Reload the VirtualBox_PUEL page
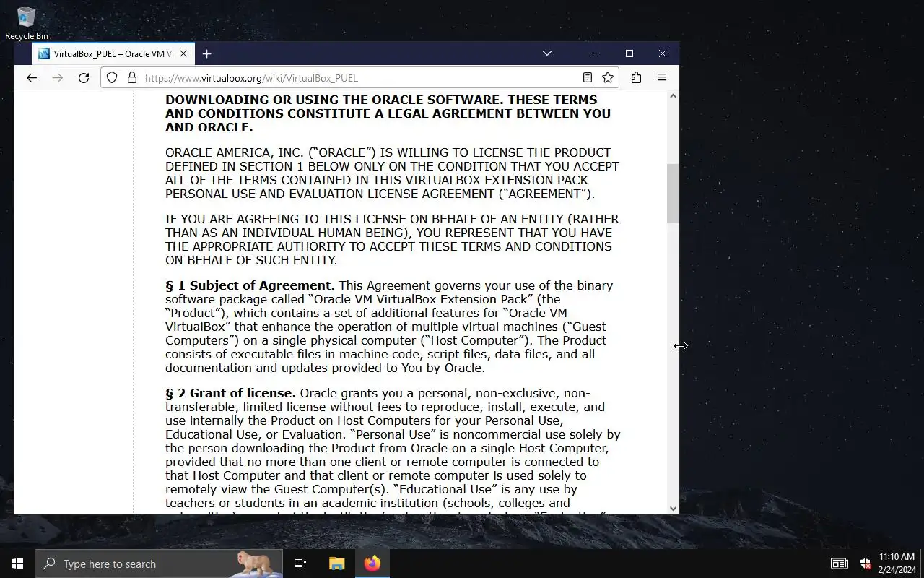 pos(84,78)
